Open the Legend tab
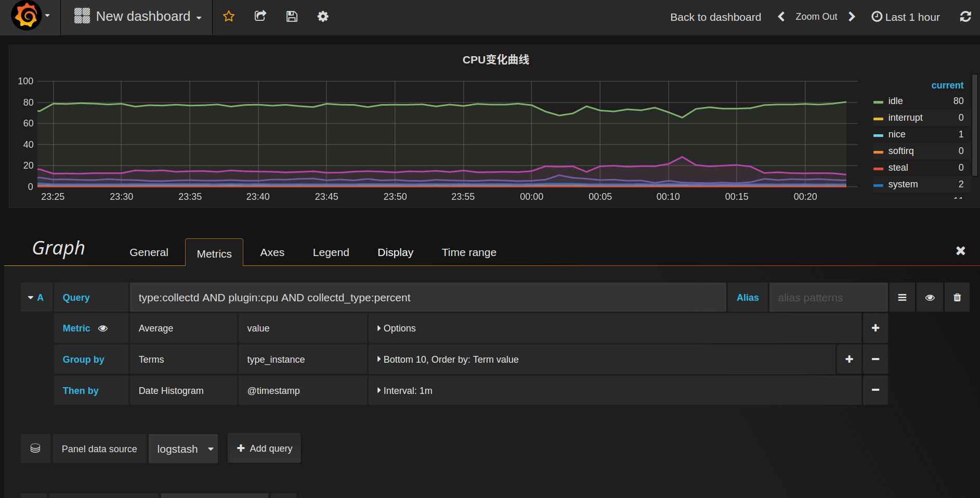Image resolution: width=980 pixels, height=498 pixels. click(331, 252)
